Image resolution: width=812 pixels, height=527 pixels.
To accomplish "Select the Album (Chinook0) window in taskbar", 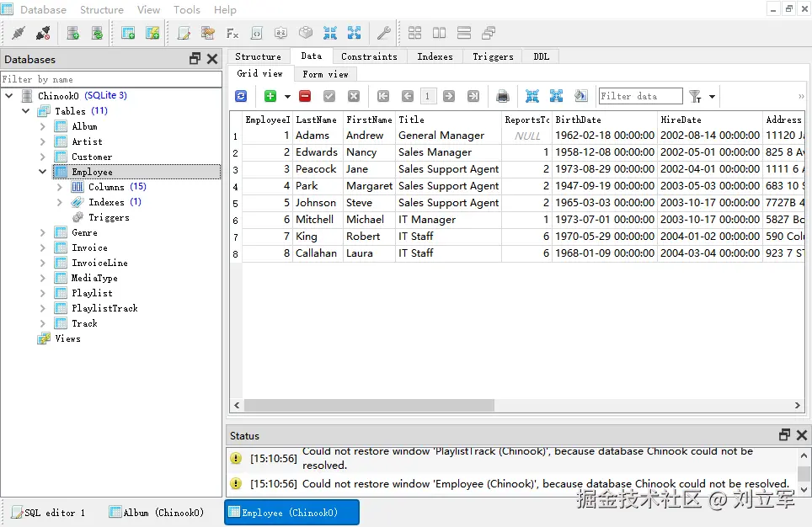I will 157,512.
